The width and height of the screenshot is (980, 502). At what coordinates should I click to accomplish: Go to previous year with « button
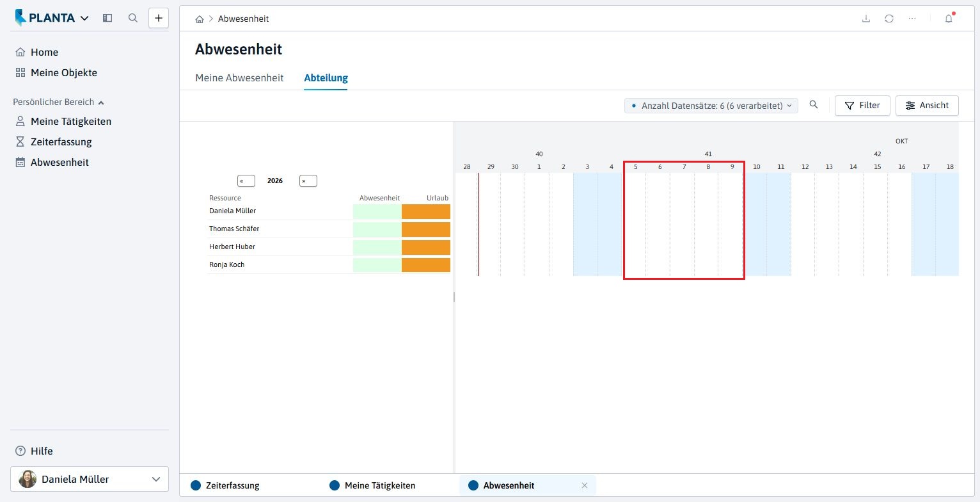click(246, 181)
